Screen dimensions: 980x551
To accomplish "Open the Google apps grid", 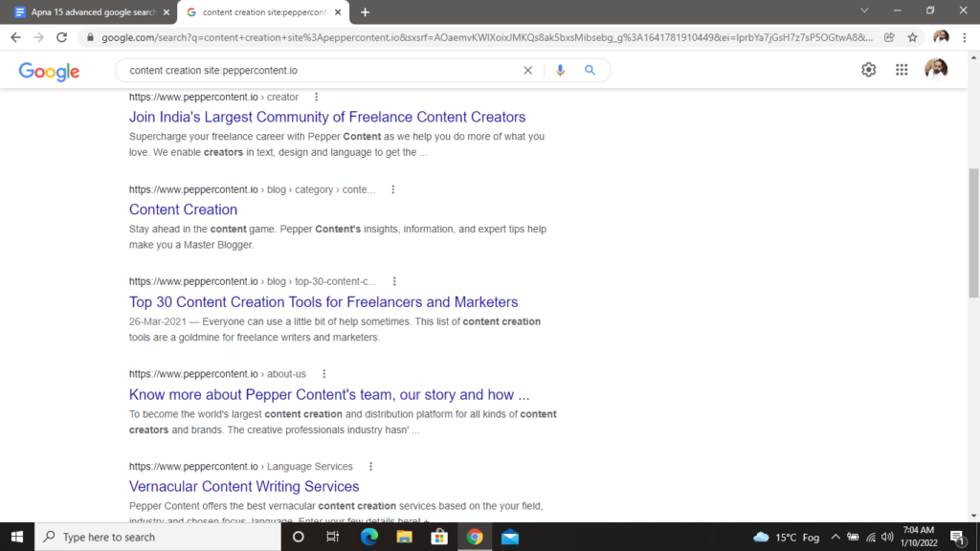I will (901, 70).
